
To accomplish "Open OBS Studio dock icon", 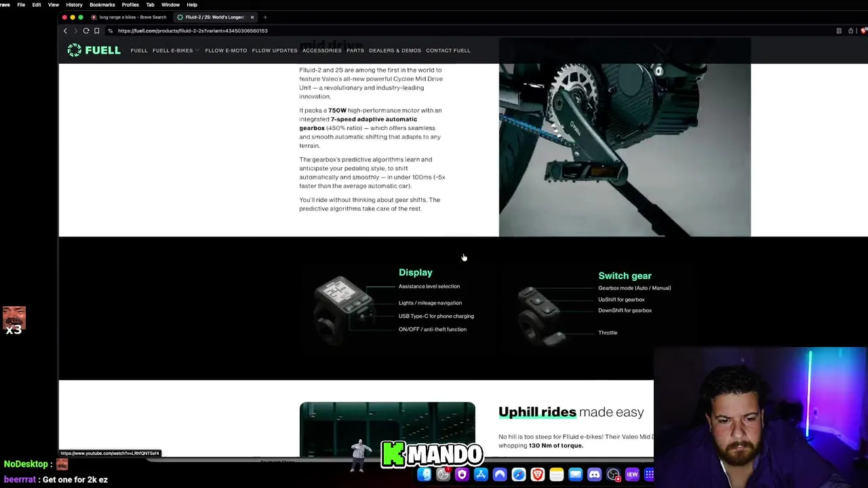I will [614, 474].
